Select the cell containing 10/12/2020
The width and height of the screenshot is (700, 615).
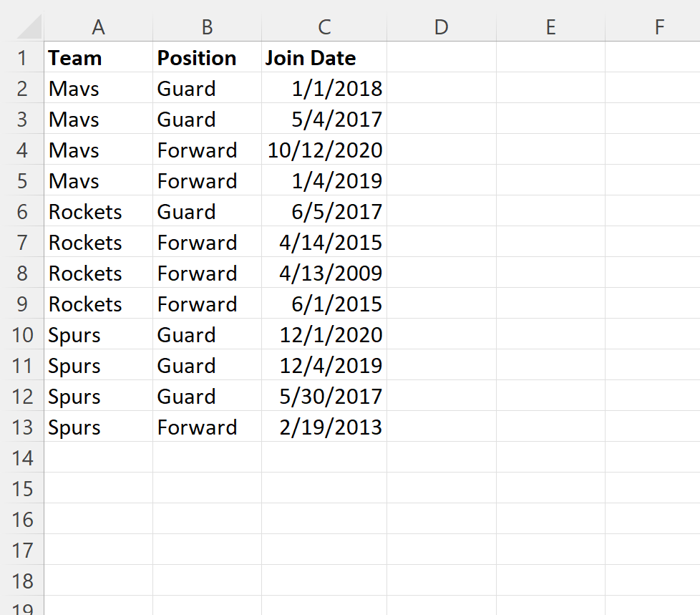324,150
